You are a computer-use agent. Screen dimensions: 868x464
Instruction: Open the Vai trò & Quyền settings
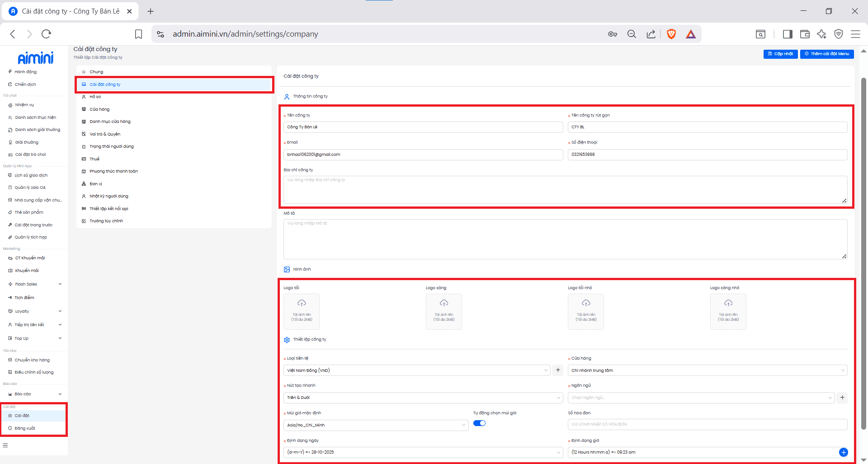point(105,134)
